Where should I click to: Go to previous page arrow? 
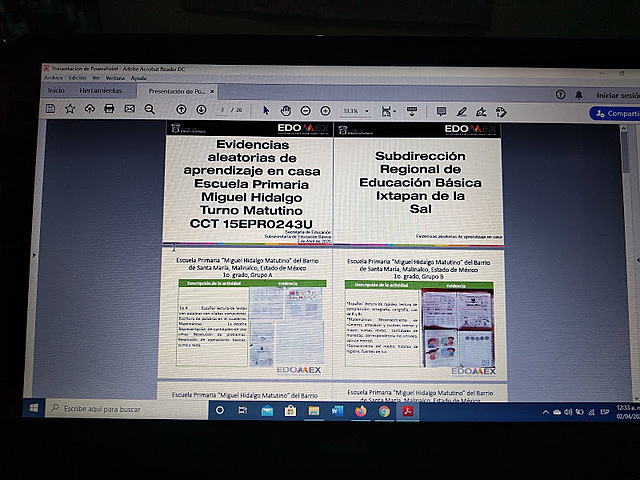pyautogui.click(x=181, y=109)
